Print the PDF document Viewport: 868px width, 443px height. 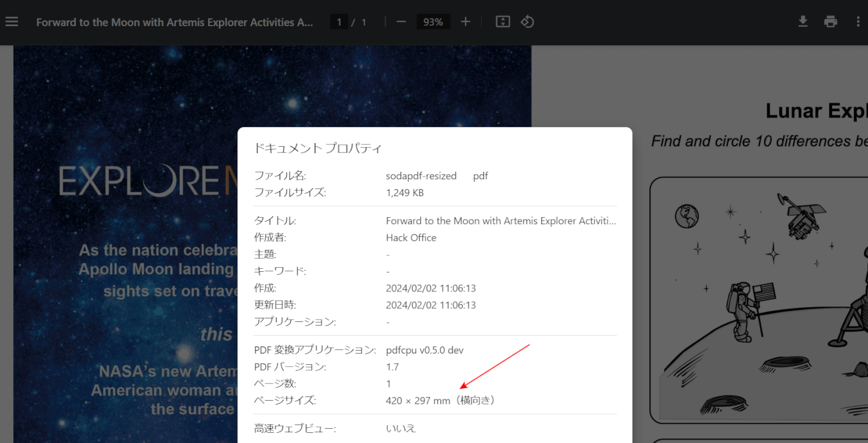pyautogui.click(x=830, y=22)
